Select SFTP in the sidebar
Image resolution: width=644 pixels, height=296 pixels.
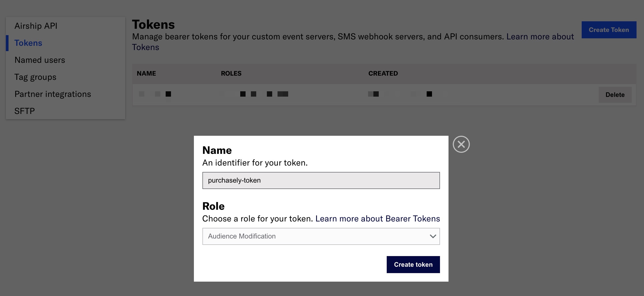(25, 111)
